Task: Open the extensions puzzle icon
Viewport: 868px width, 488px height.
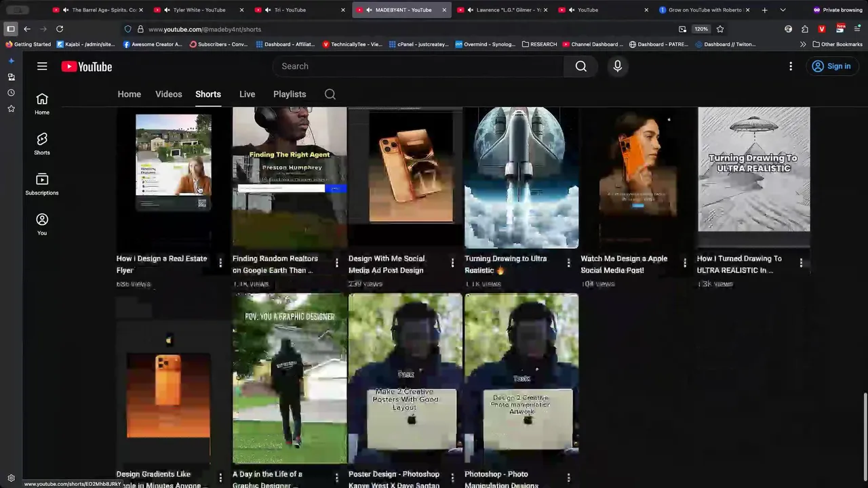Action: coord(805,29)
